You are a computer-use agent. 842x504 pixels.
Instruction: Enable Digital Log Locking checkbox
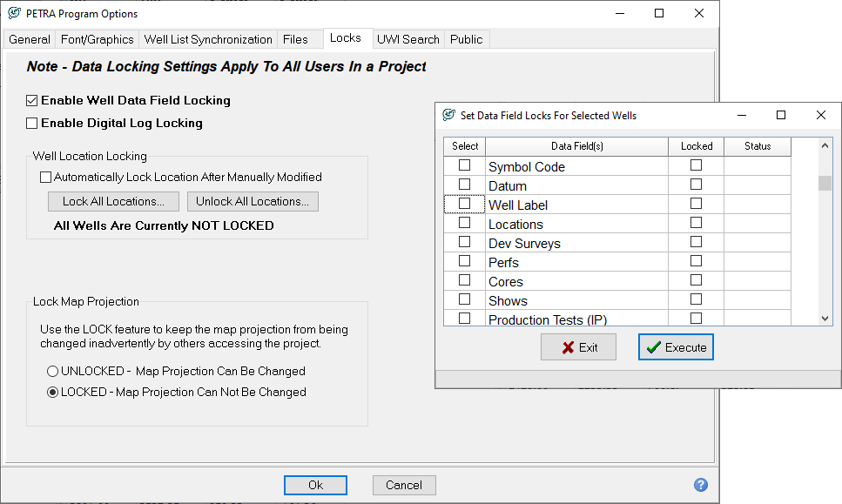[32, 124]
